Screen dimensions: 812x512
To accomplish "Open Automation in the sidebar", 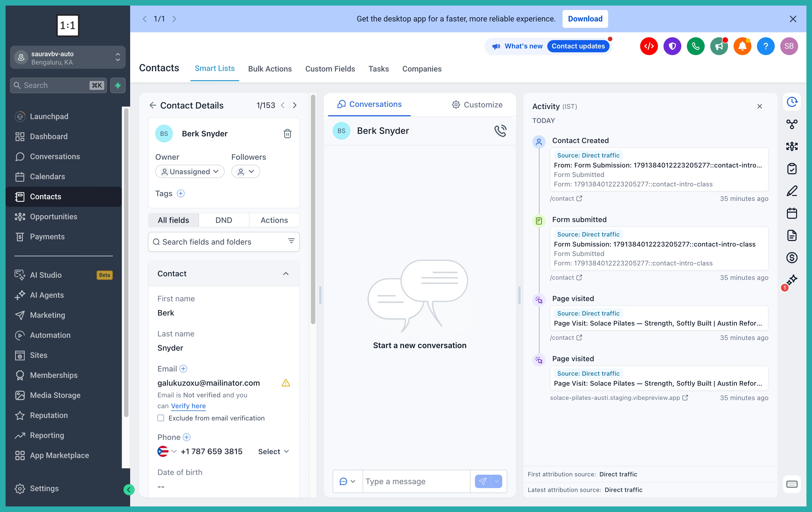I will [x=63, y=335].
